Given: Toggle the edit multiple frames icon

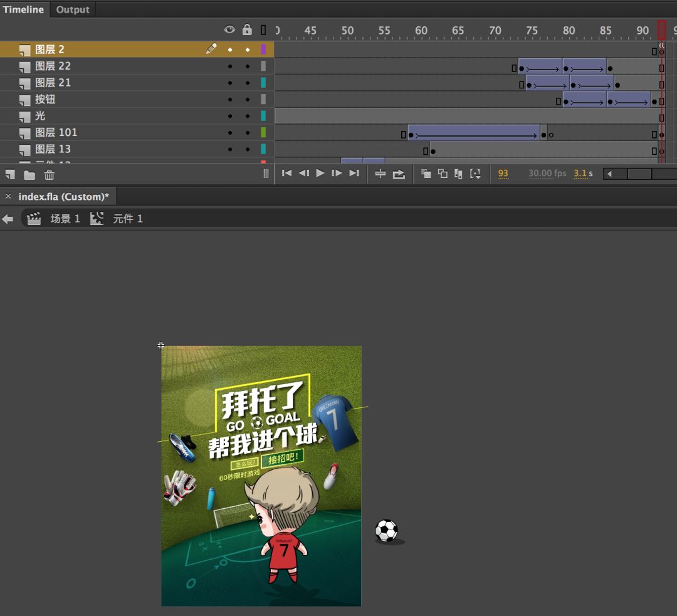Looking at the screenshot, I should [x=458, y=174].
